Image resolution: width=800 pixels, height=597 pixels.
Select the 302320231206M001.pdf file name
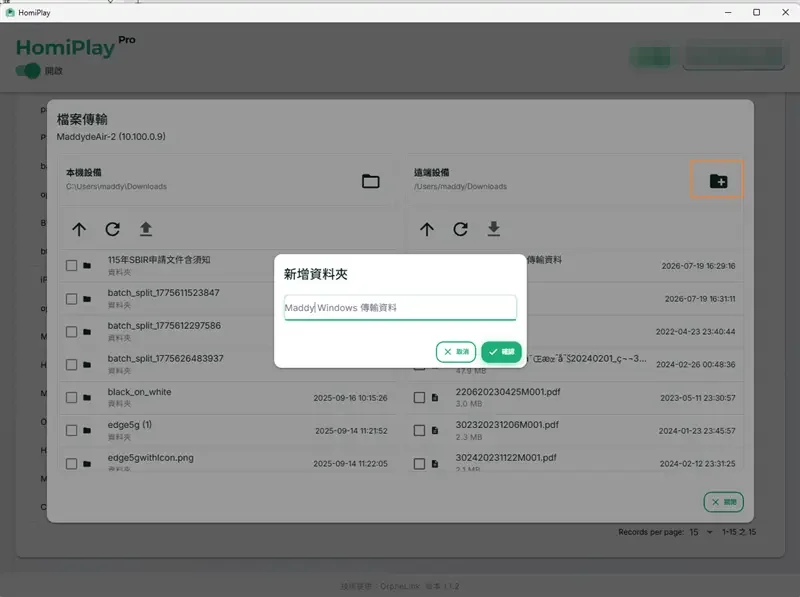click(507, 425)
